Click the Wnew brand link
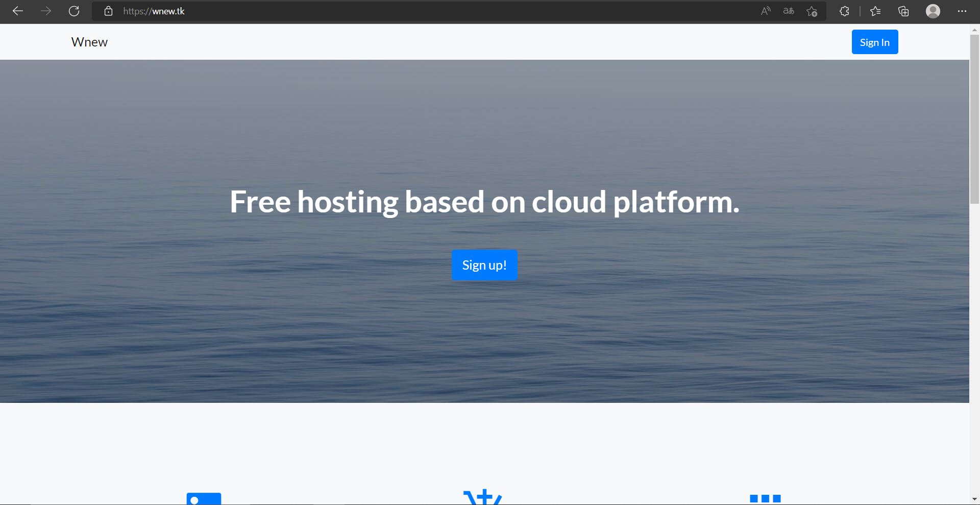Screen dimensions: 980x505 [89, 42]
